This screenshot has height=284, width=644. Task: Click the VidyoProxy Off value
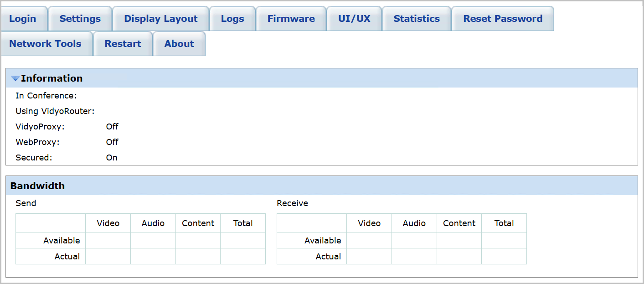click(x=112, y=127)
